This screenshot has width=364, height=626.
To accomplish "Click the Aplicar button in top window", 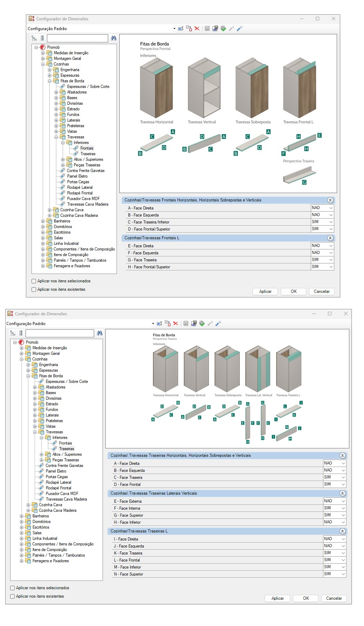I will 265,291.
